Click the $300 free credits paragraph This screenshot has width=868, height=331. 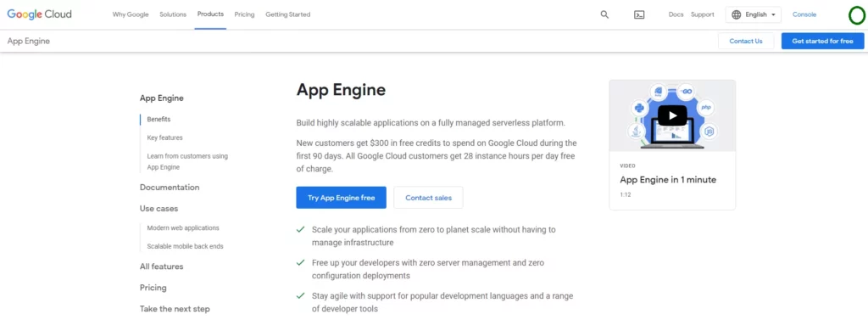coord(437,156)
